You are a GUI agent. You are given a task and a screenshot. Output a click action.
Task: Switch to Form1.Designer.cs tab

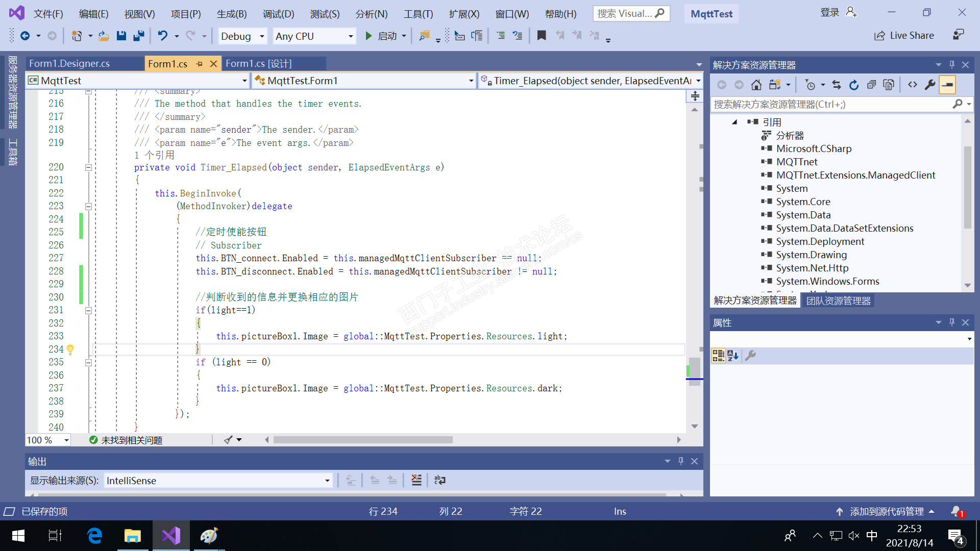pos(69,64)
